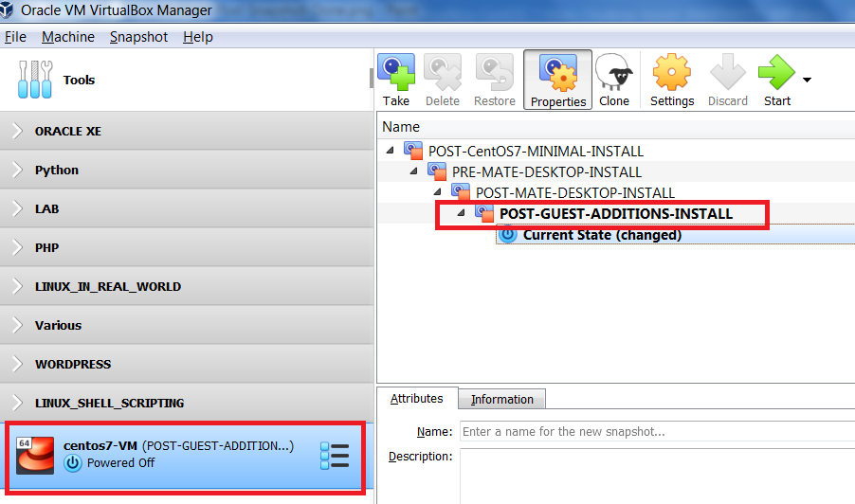Select the Current State power icon
This screenshot has height=504, width=855.
pos(508,235)
